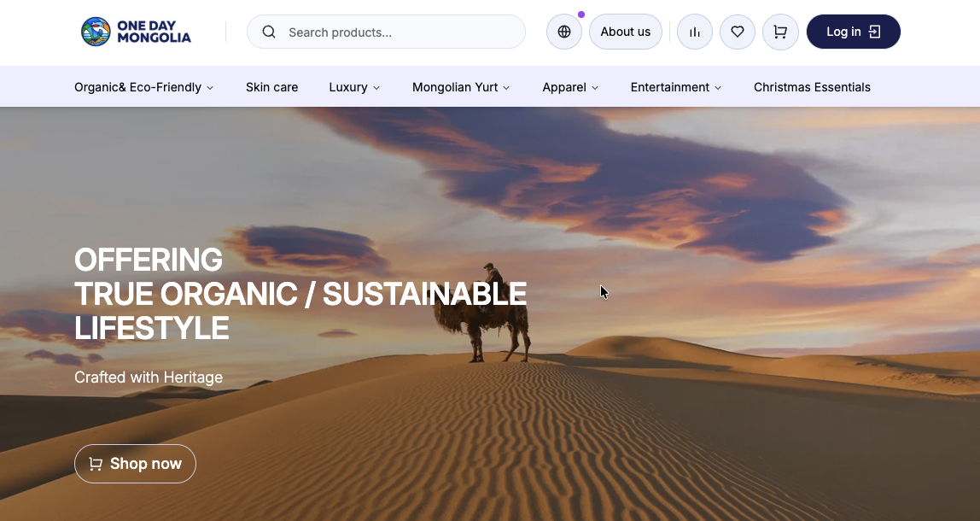Click the One Day Mongolia logo
The width and height of the screenshot is (980, 521).
(136, 32)
